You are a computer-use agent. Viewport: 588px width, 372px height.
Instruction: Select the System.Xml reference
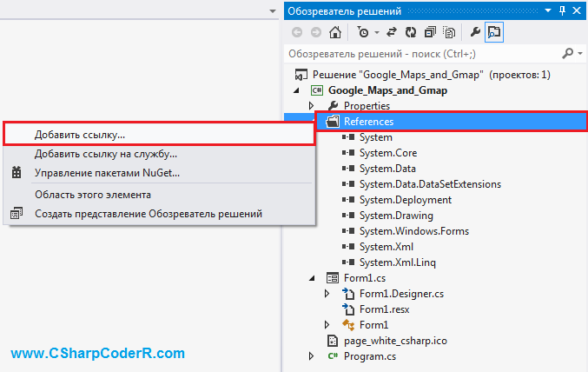(386, 247)
